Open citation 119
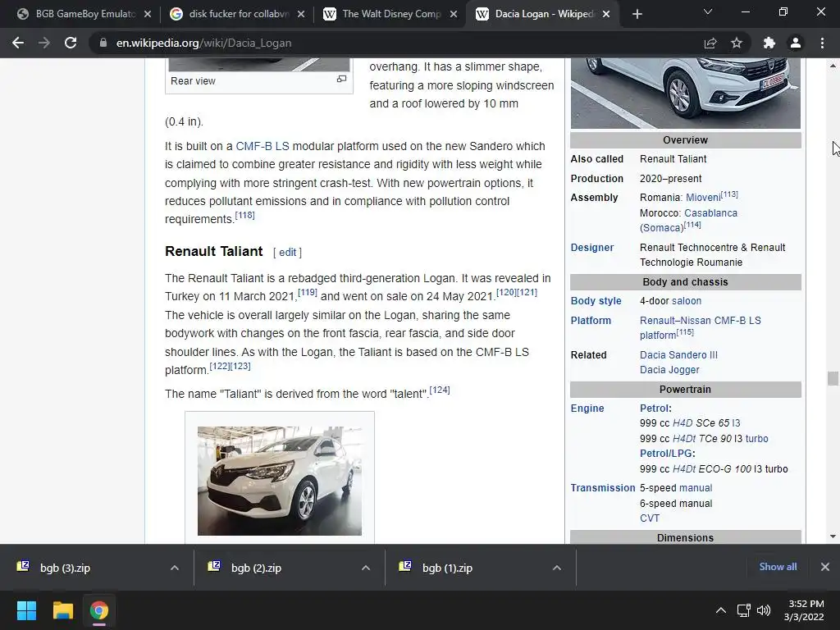This screenshot has height=630, width=840. [x=308, y=293]
